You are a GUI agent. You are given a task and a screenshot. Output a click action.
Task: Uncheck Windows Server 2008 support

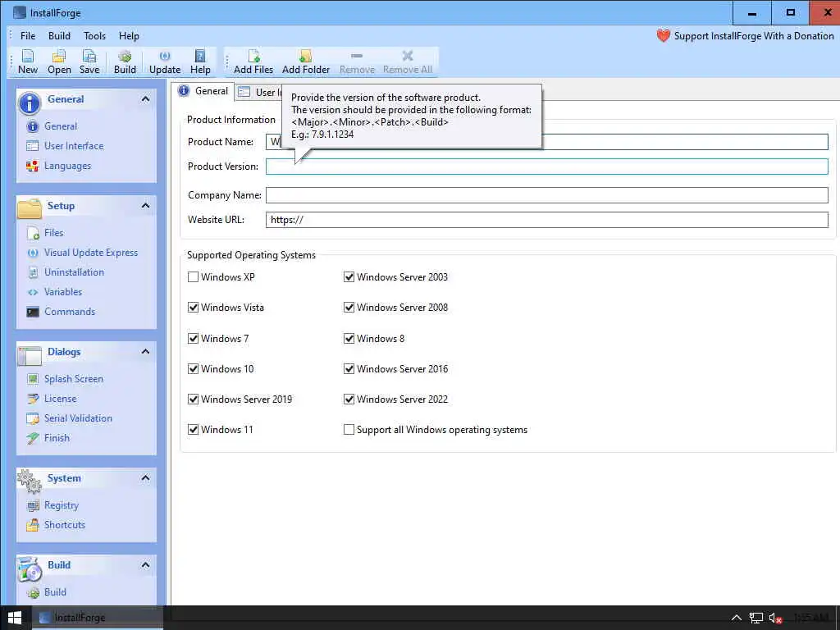click(x=349, y=308)
